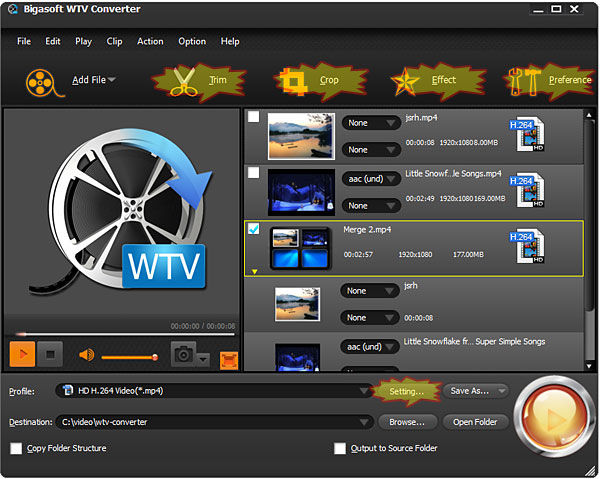Image resolution: width=600 pixels, height=479 pixels.
Task: Open the Add File dropdown arrow
Action: point(112,80)
